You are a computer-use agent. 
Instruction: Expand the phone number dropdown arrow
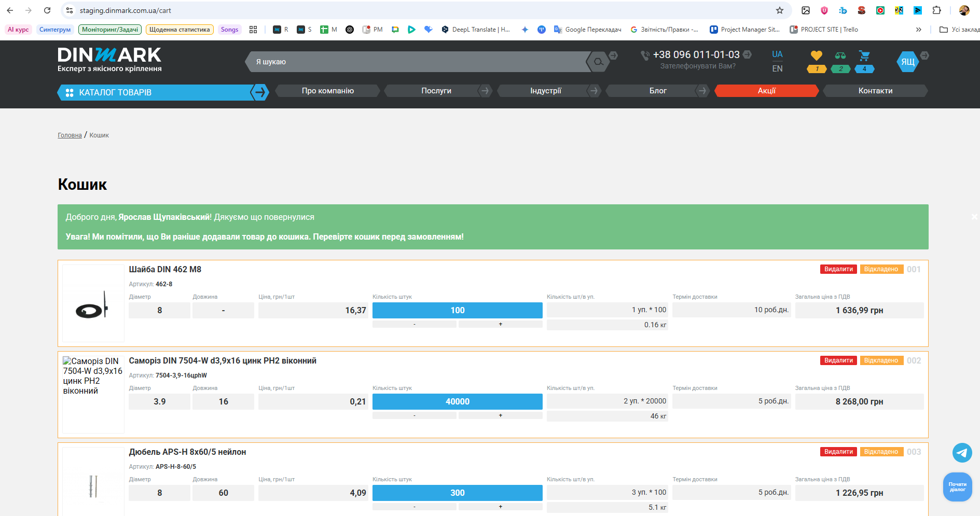tap(747, 54)
